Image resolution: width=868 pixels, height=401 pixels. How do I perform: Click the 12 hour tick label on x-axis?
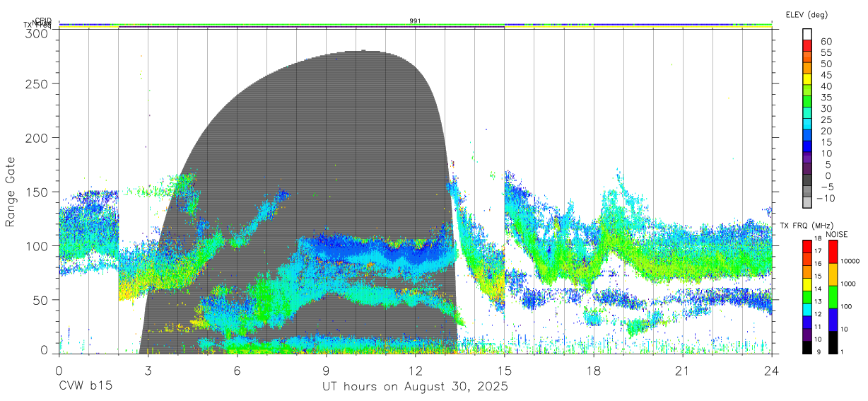coord(416,370)
